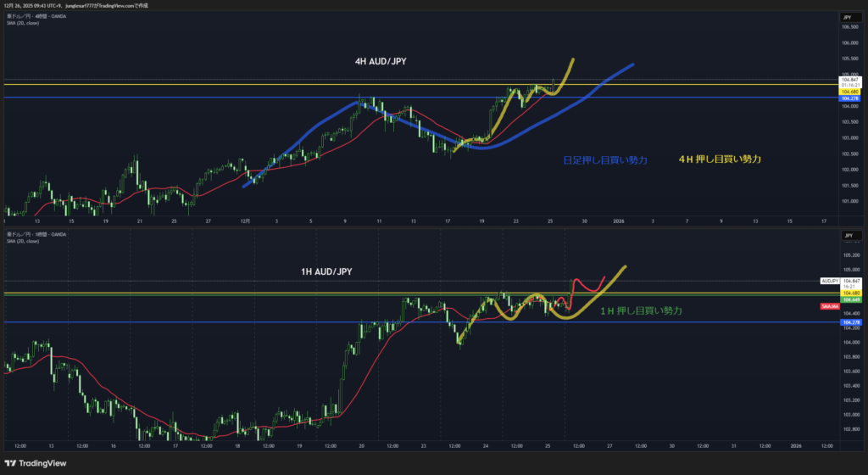Click the red SMA:MA label on price axis

click(830, 305)
